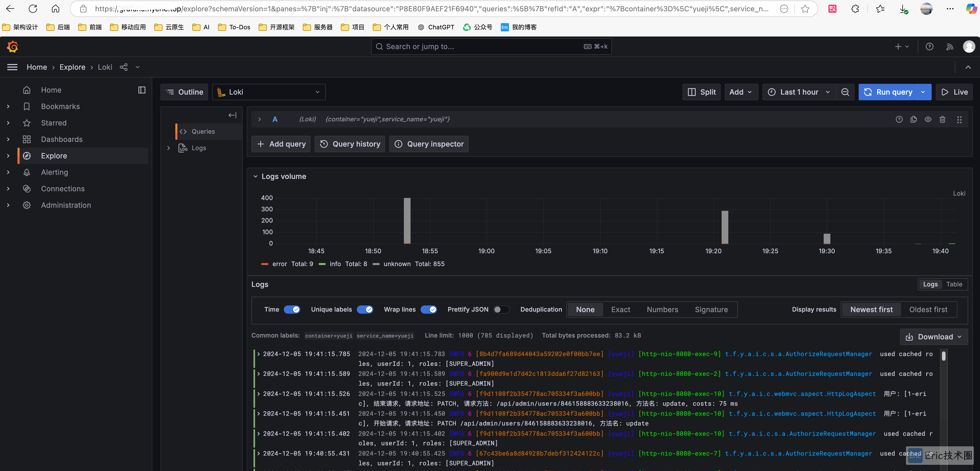Expand the Logs outline tree item
This screenshot has height=471, width=980.
click(169, 148)
